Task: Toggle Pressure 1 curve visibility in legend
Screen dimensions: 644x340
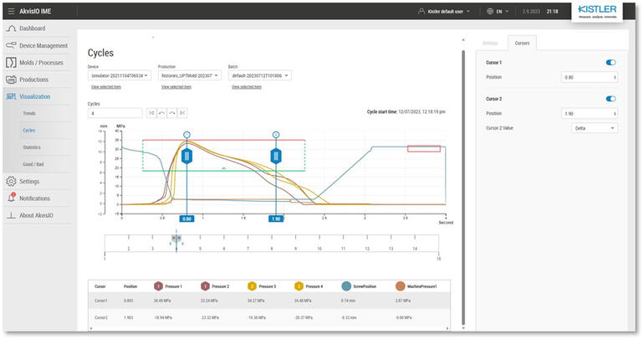Action: [x=159, y=286]
